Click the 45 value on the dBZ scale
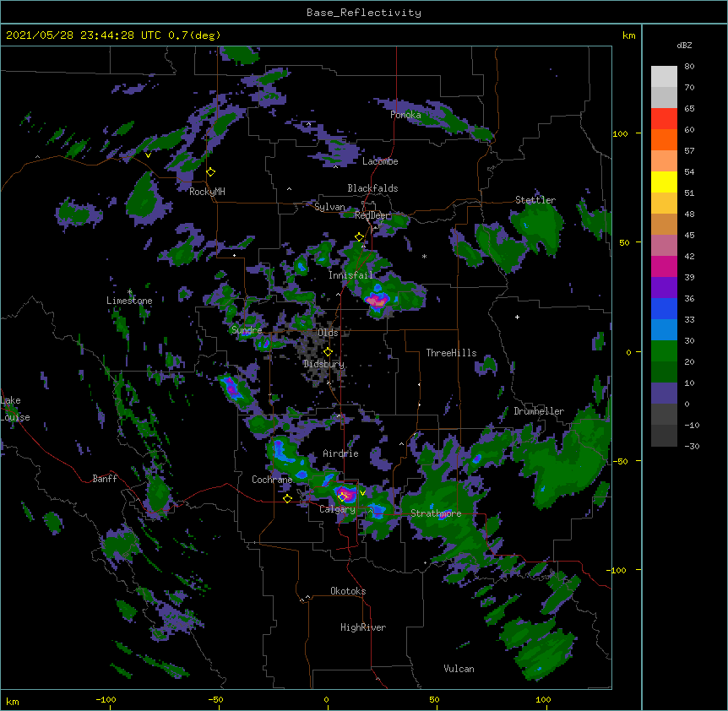The image size is (728, 711). (x=689, y=236)
